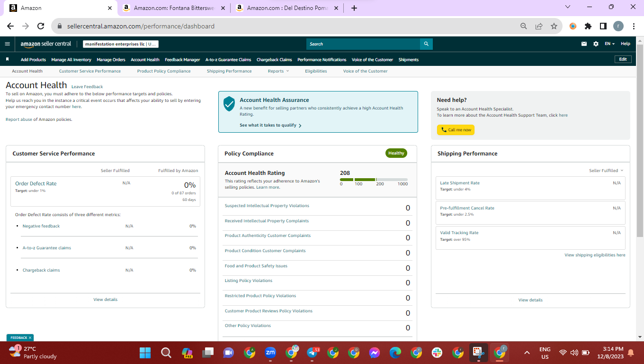Viewport: 644px width, 364px height.
Task: Open Manage Orders in the top menu
Action: [111, 60]
